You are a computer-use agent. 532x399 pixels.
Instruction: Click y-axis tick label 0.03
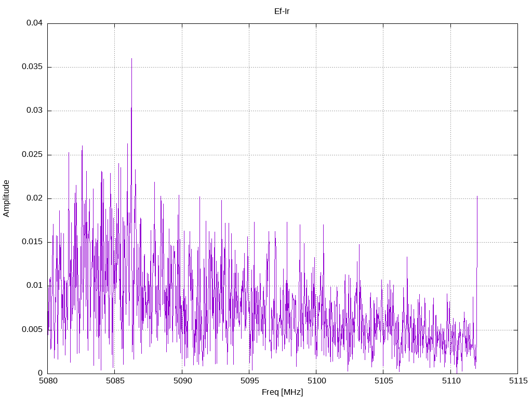35,110
